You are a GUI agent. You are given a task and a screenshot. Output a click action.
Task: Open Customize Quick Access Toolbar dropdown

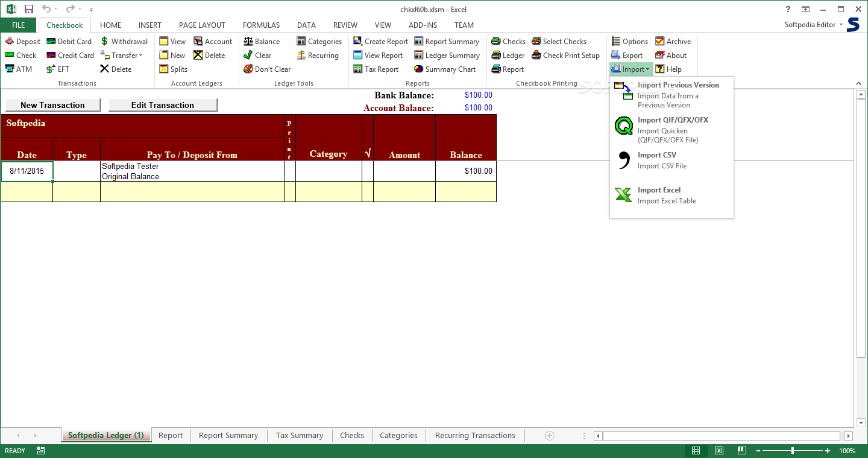point(91,10)
